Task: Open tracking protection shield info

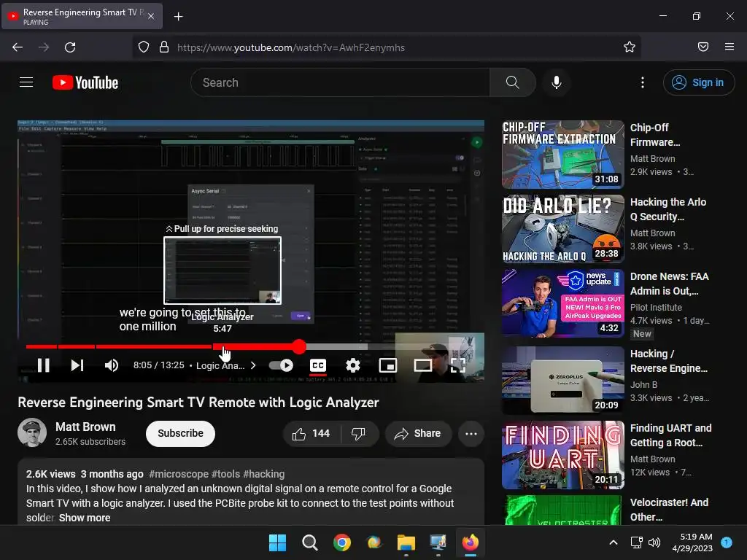Action: click(x=144, y=47)
